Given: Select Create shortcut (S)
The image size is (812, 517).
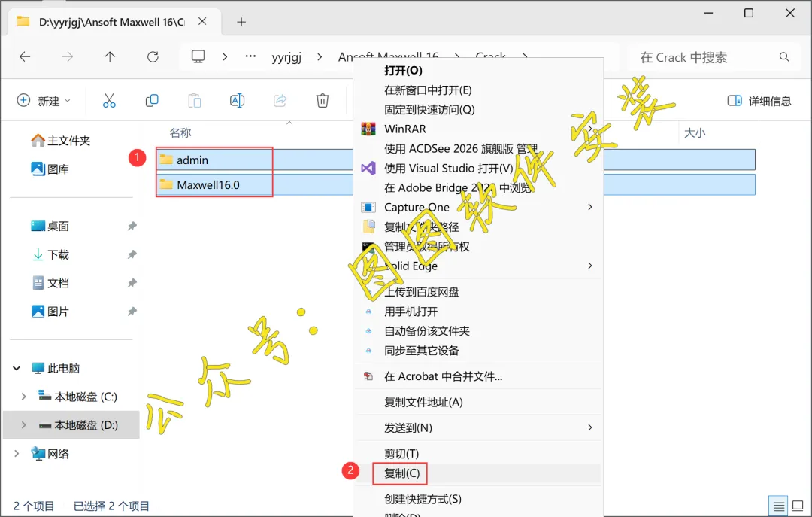Looking at the screenshot, I should (477, 500).
